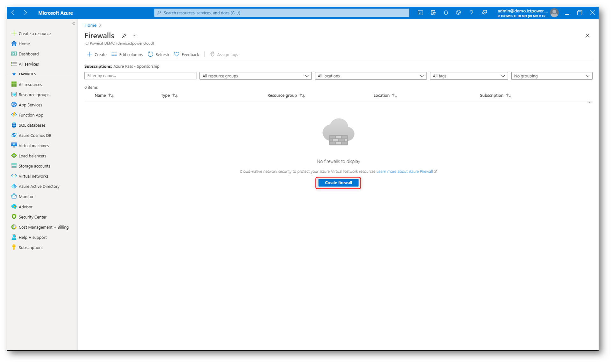Click the Create toolbar command

97,54
